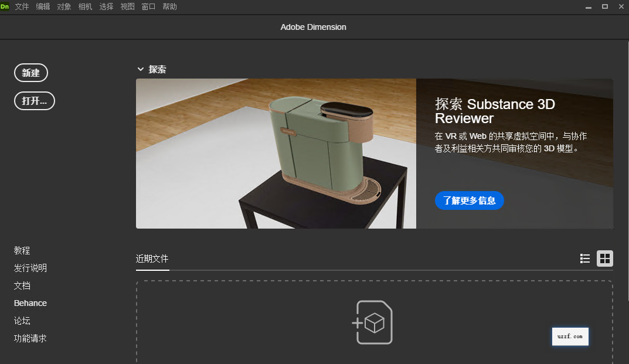629x364 pixels.
Task: Click the 了解更多信息 button
Action: point(469,200)
